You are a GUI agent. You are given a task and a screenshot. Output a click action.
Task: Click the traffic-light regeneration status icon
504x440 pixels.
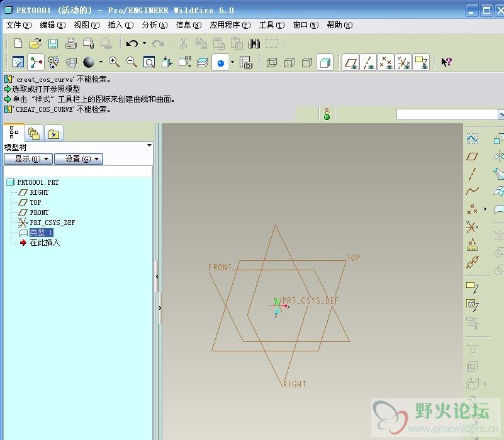tap(327, 114)
